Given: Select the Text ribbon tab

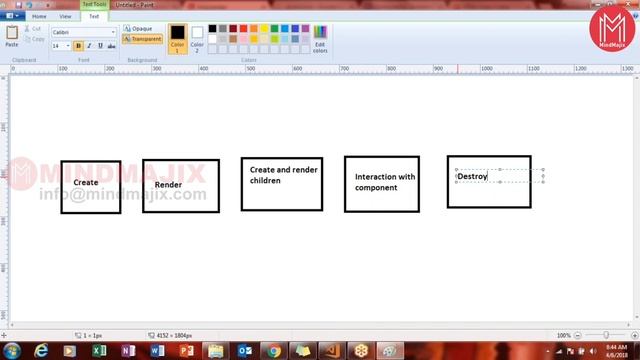Looking at the screenshot, I should [x=94, y=16].
